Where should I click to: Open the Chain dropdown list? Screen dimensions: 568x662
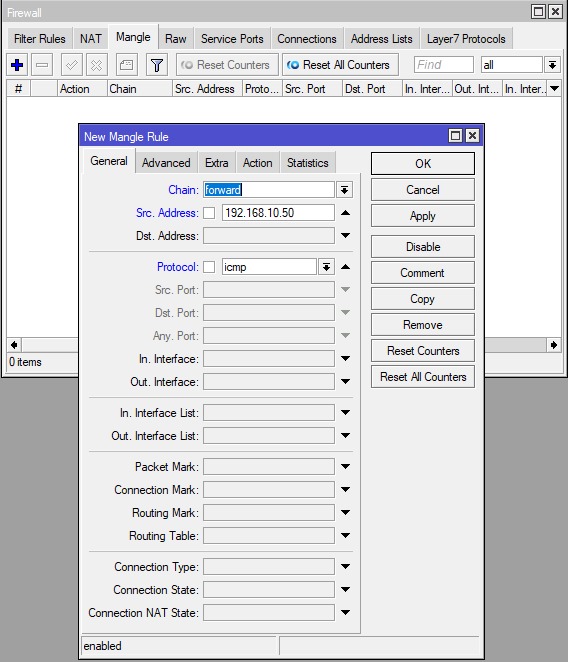pos(345,190)
